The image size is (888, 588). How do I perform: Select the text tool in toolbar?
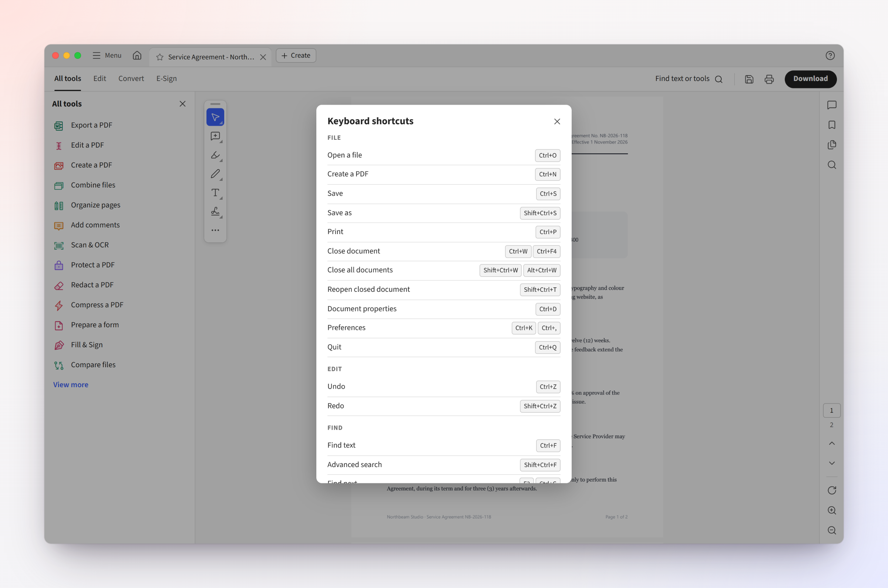point(215,193)
